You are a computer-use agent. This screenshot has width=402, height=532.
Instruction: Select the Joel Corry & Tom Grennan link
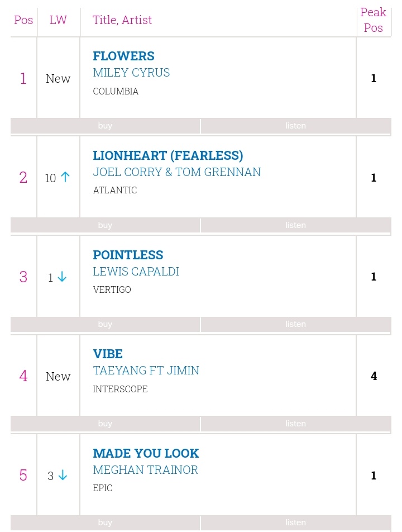(x=177, y=172)
